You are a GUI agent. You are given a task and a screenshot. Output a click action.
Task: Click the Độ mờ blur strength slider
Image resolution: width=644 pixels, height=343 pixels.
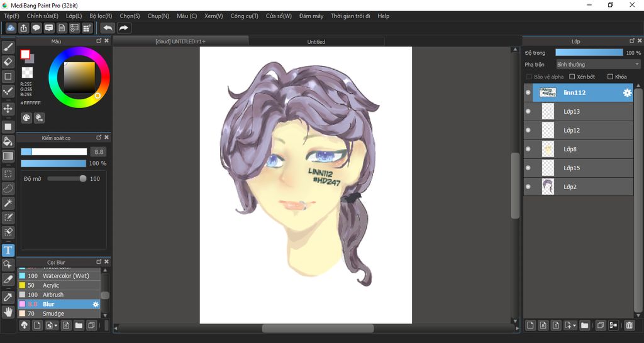67,178
